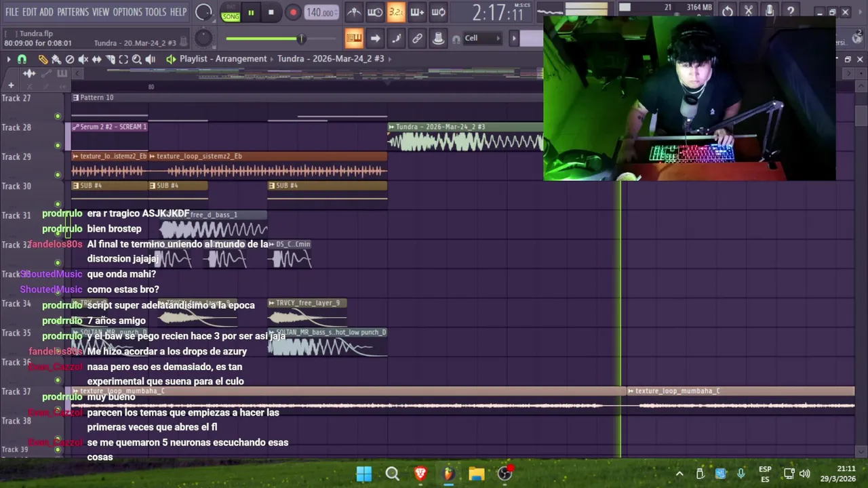Show hidden system tray icons
Viewport: 868px width, 488px height.
679,474
